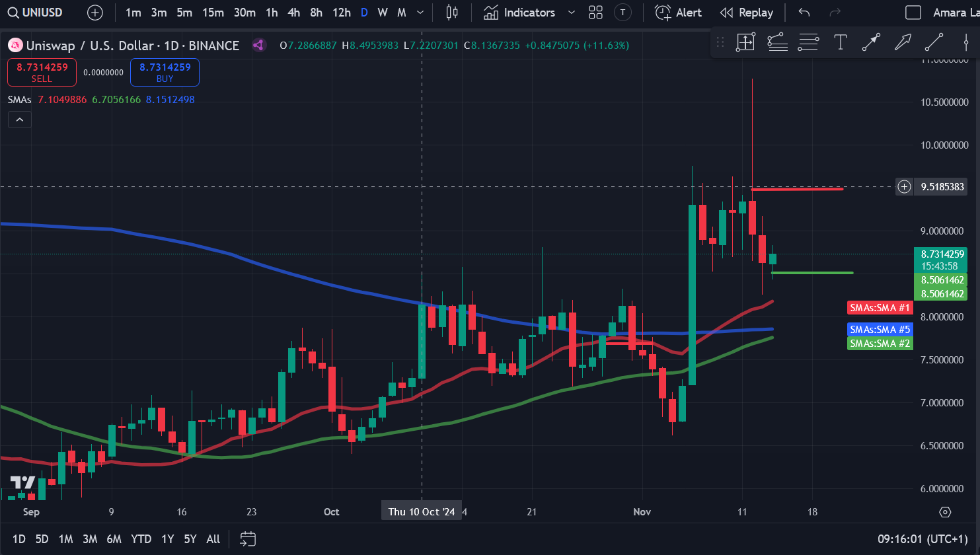Select the 3m timeframe
980x555 pixels.
pos(159,13)
